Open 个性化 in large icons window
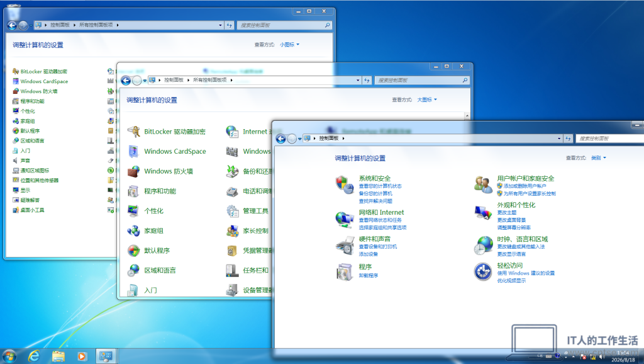 click(x=145, y=210)
